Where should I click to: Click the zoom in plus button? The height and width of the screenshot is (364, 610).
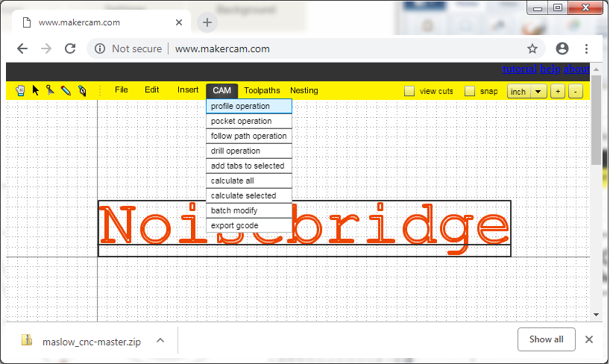pos(557,91)
